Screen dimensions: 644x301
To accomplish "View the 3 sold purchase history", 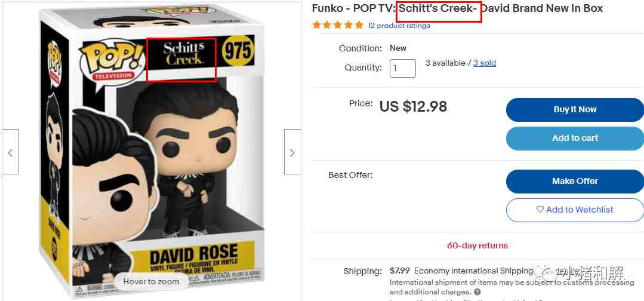I will (x=485, y=63).
